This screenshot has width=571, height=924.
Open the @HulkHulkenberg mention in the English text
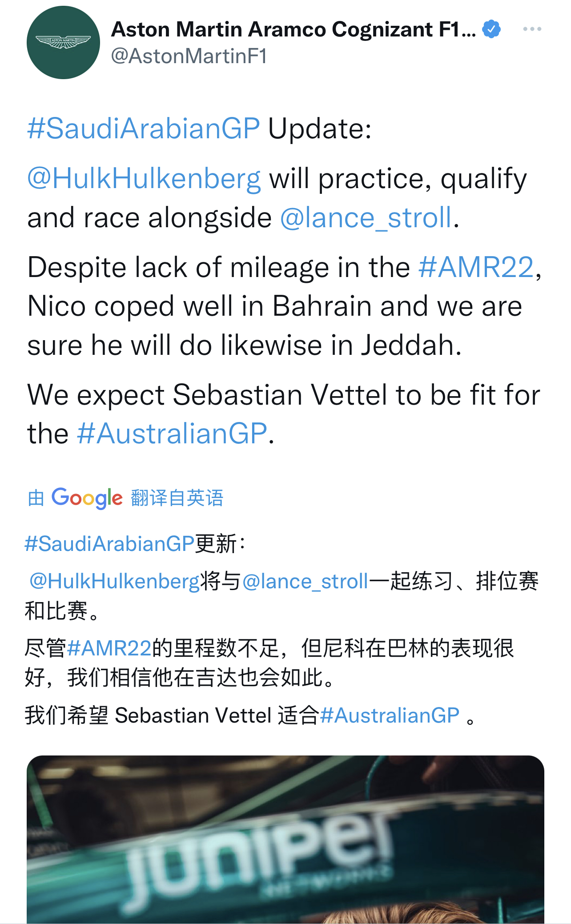(x=144, y=179)
